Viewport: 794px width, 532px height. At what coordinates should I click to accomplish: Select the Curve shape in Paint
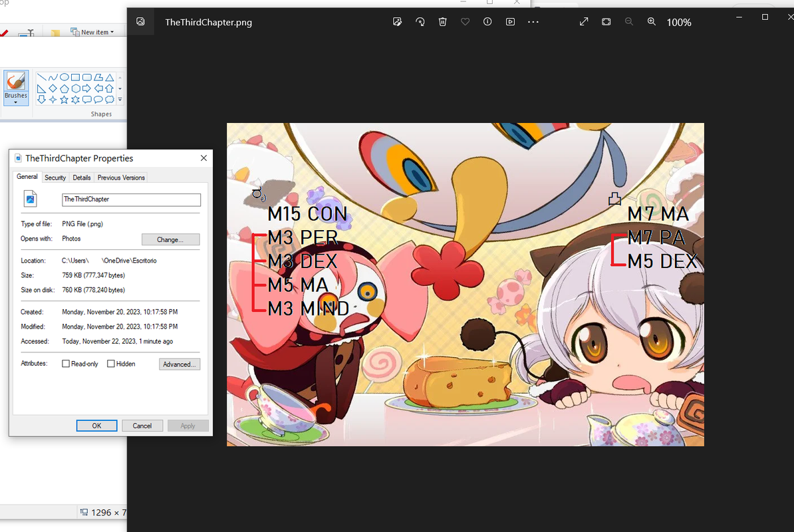[53, 77]
